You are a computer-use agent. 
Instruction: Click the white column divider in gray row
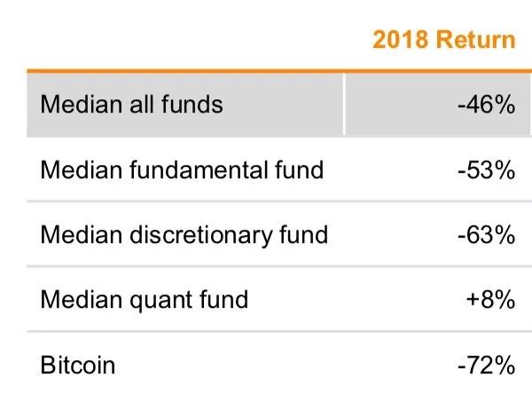[344, 105]
